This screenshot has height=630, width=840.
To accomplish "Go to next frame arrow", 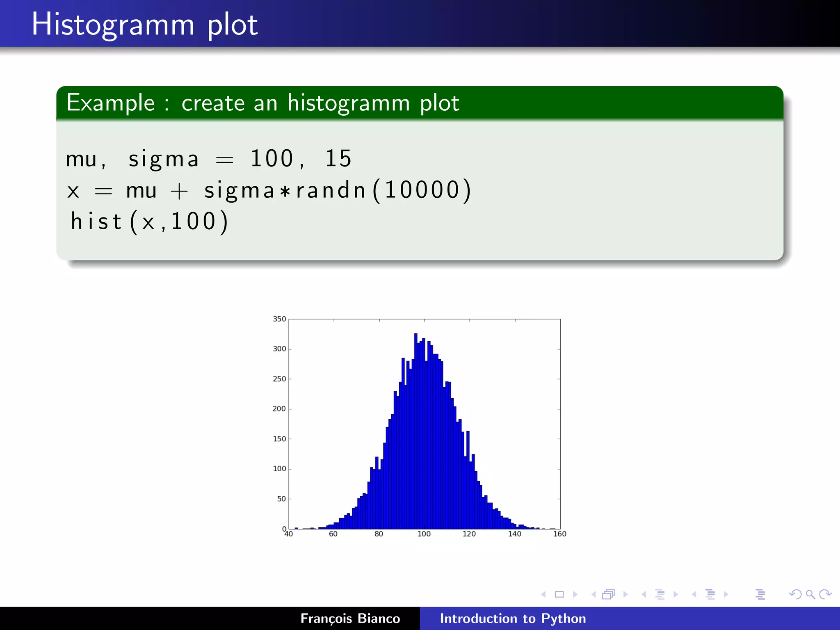I will point(625,594).
